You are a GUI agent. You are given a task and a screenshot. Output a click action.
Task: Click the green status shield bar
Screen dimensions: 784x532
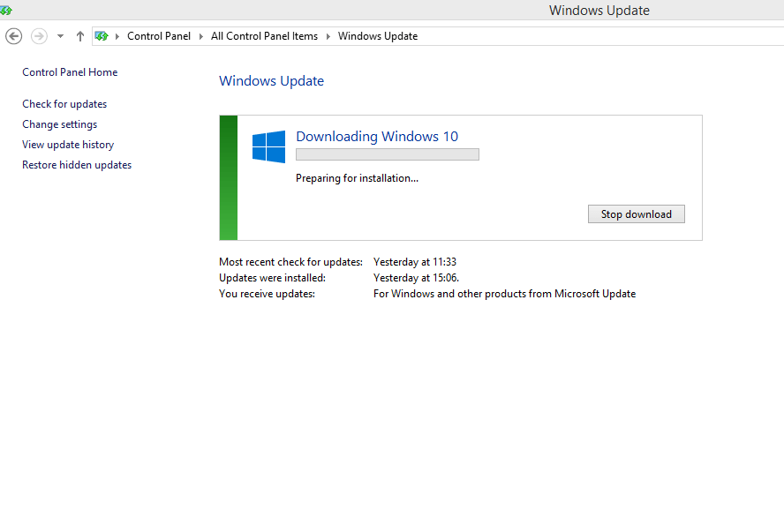[x=229, y=177]
